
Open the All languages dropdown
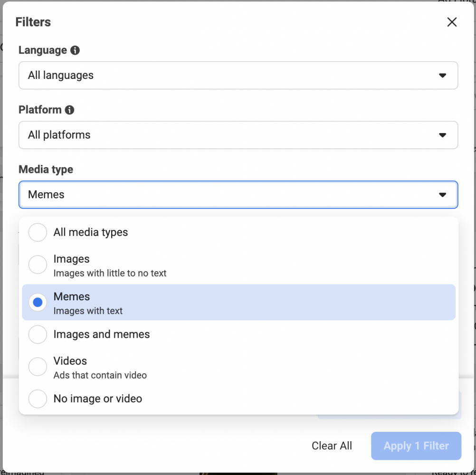pos(238,76)
